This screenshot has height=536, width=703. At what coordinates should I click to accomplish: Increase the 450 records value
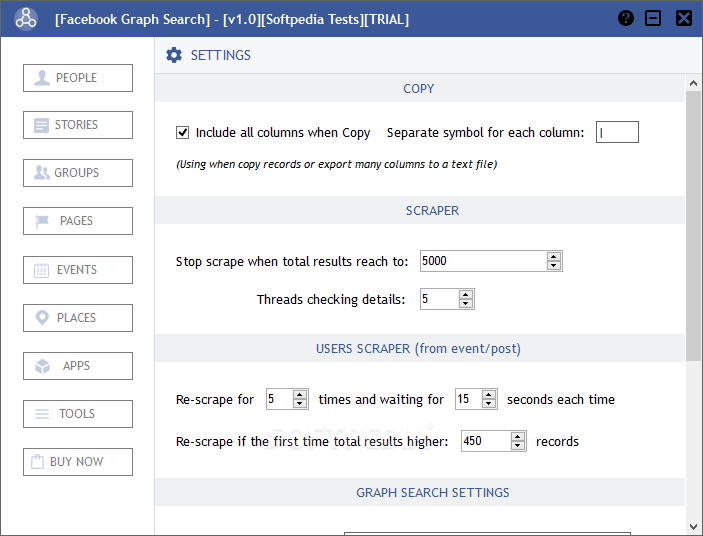517,437
